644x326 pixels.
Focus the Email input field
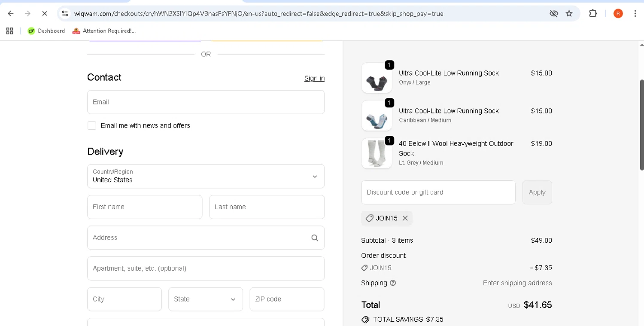click(206, 102)
